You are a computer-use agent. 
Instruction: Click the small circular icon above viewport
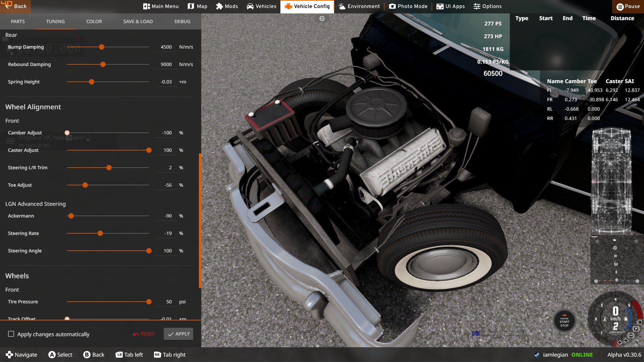click(322, 18)
